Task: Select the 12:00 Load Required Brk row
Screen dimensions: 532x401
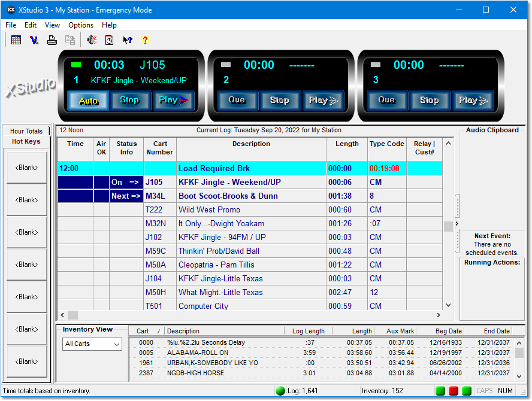Action: [250, 168]
